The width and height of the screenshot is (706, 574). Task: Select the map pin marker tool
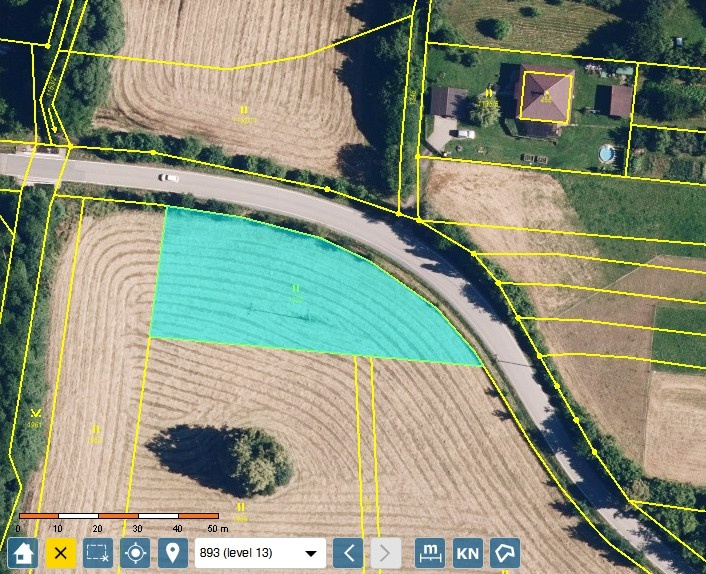(172, 552)
